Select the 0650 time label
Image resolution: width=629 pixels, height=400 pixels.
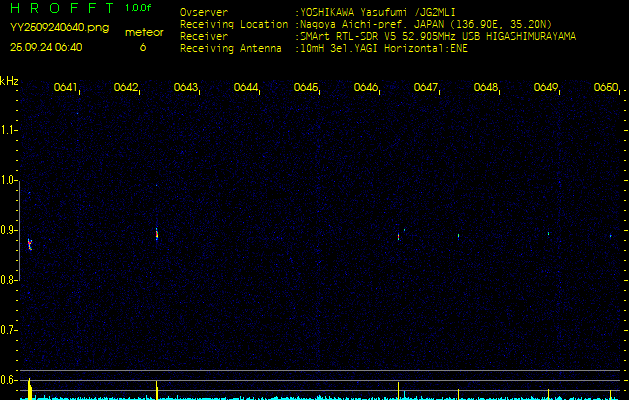(606, 87)
